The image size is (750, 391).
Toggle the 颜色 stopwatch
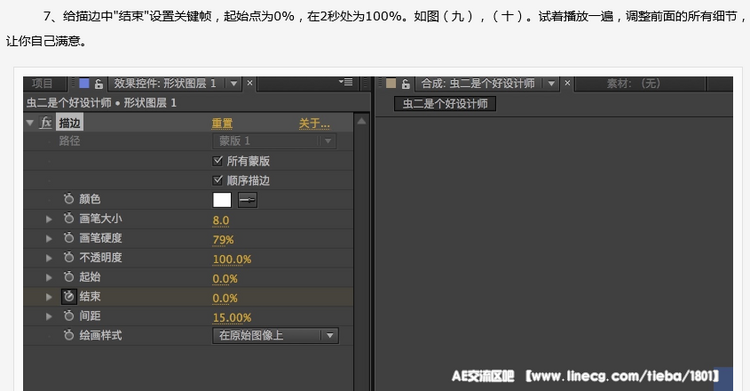69,199
